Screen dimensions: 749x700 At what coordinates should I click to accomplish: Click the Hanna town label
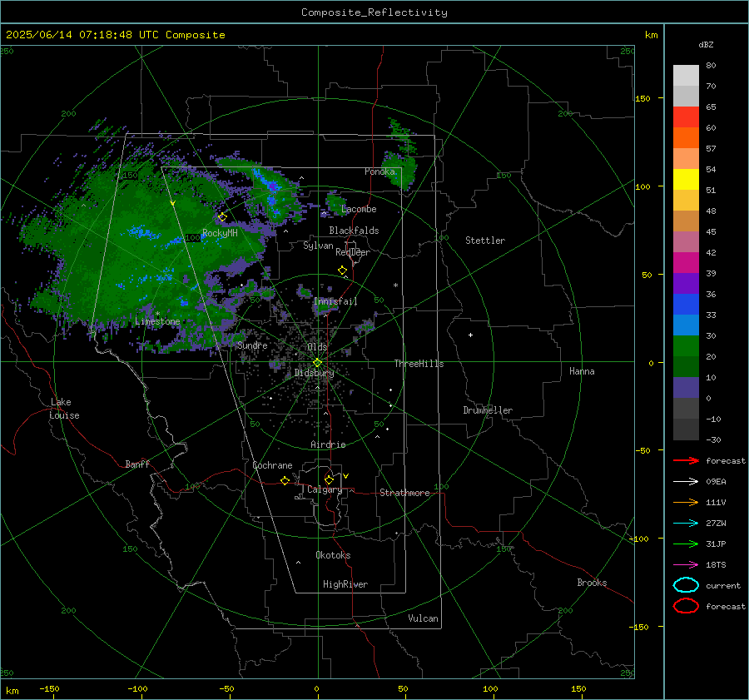582,371
